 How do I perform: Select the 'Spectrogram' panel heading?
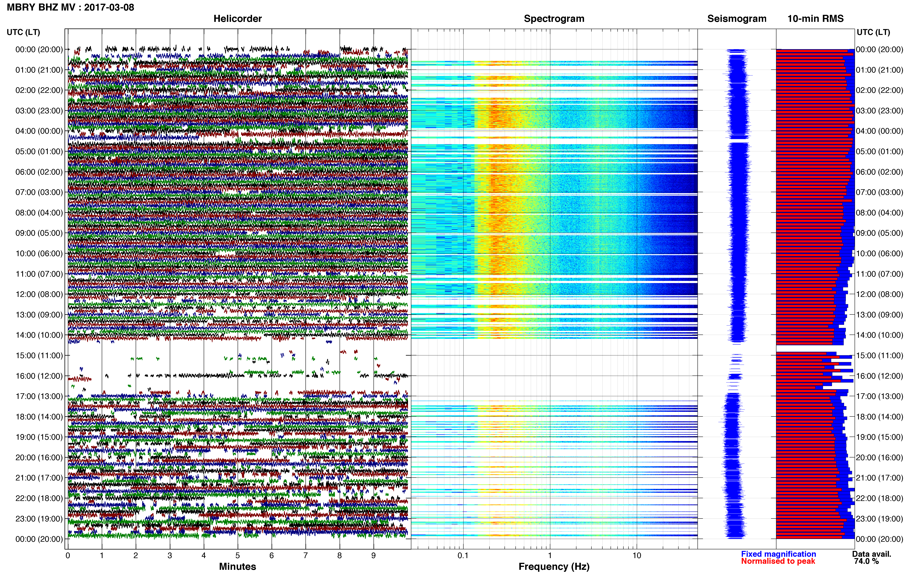point(554,19)
